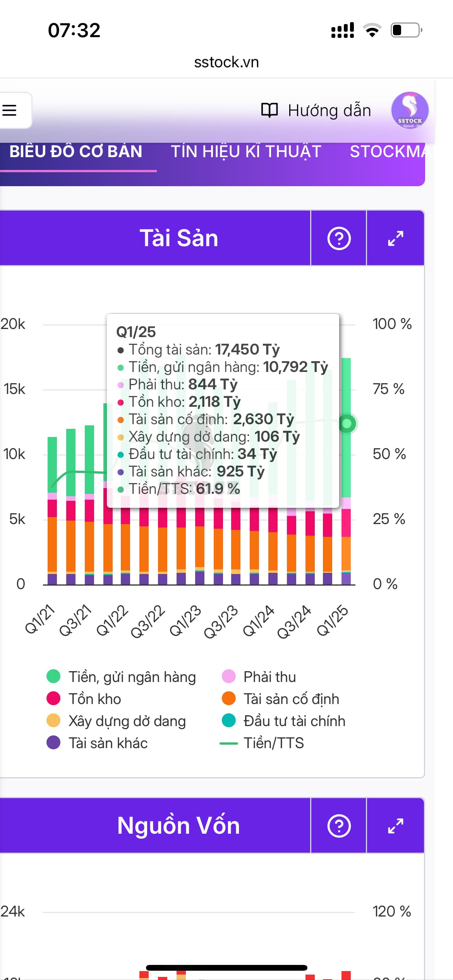
Task: Toggle Phải thu legend series
Action: [x=269, y=677]
